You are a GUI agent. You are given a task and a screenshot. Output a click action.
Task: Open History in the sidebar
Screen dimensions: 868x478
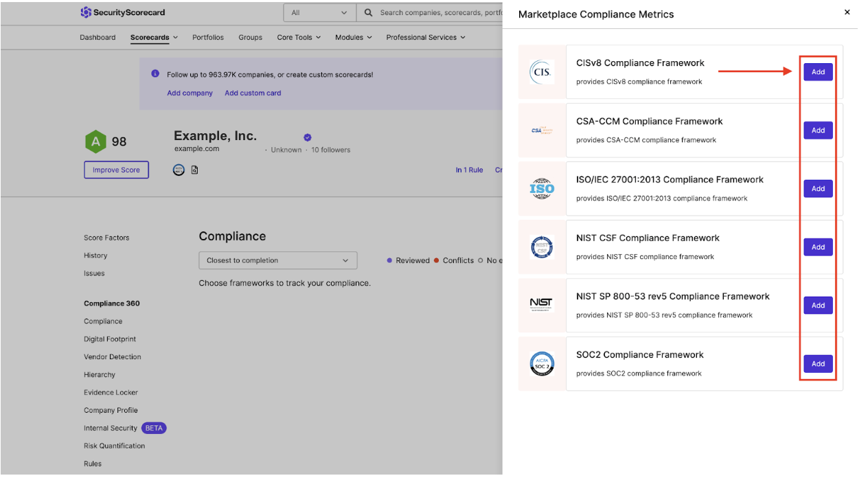(x=95, y=255)
